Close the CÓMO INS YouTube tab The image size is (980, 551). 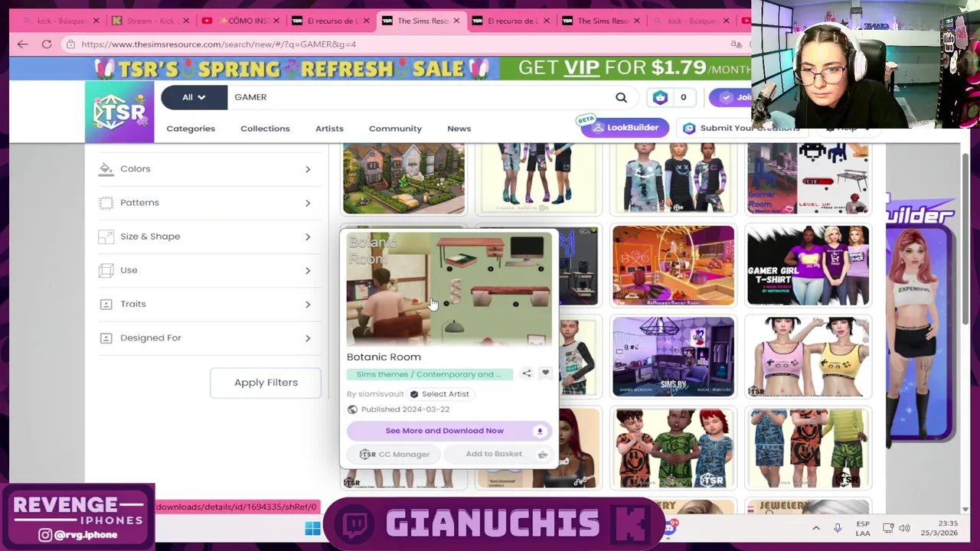coord(276,21)
